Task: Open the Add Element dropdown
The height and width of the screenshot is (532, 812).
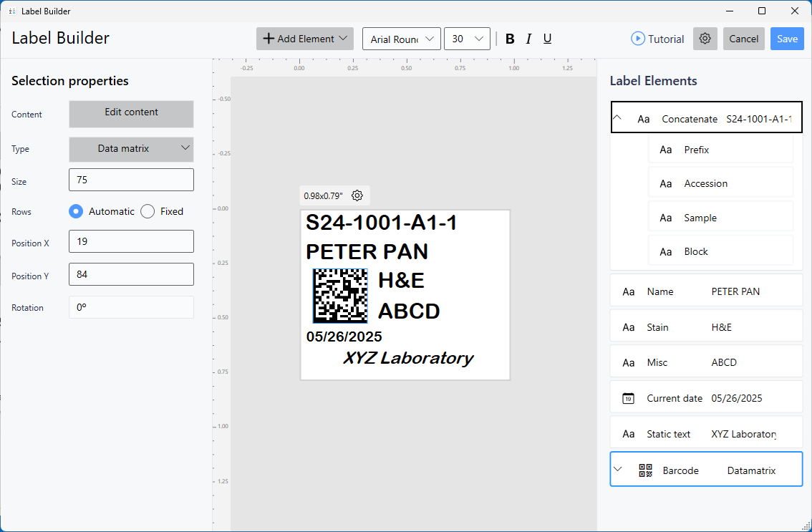Action: click(305, 39)
